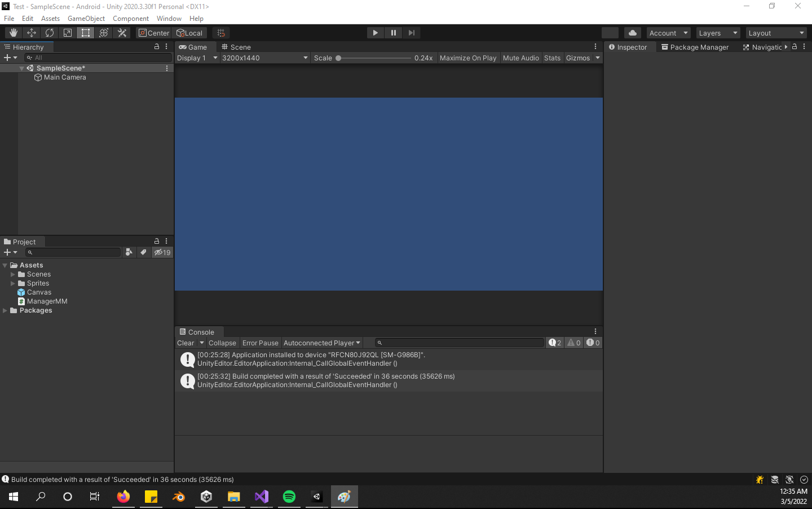Open the GameObject menu
This screenshot has height=509, width=812.
point(86,18)
